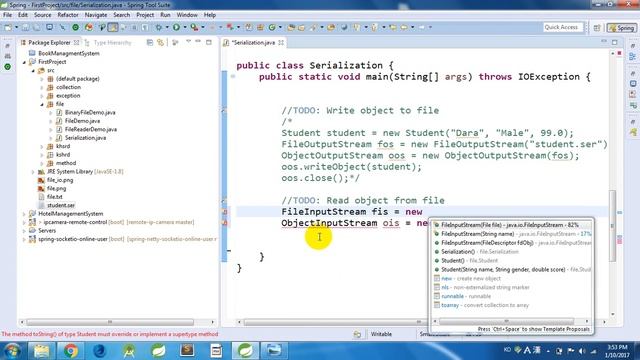Viewport: 640px width, 360px height.
Task: Click the Save toolbar icon
Action: [x=25, y=27]
